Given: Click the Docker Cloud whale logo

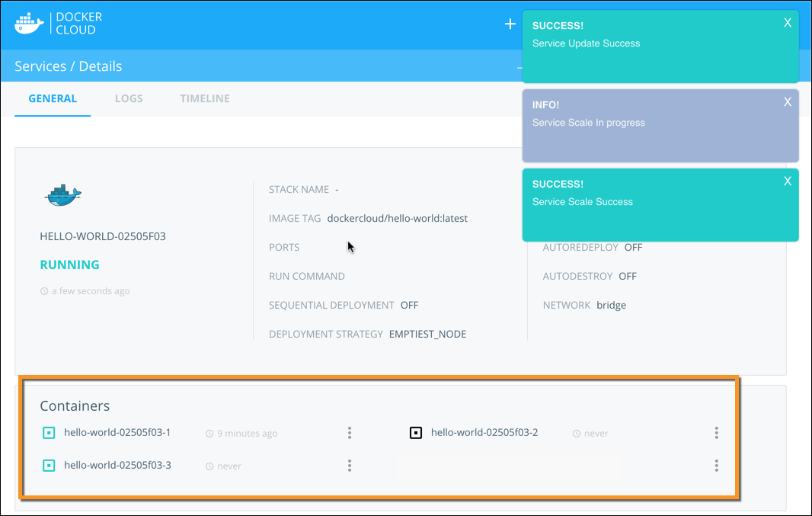Looking at the screenshot, I should click(x=30, y=23).
